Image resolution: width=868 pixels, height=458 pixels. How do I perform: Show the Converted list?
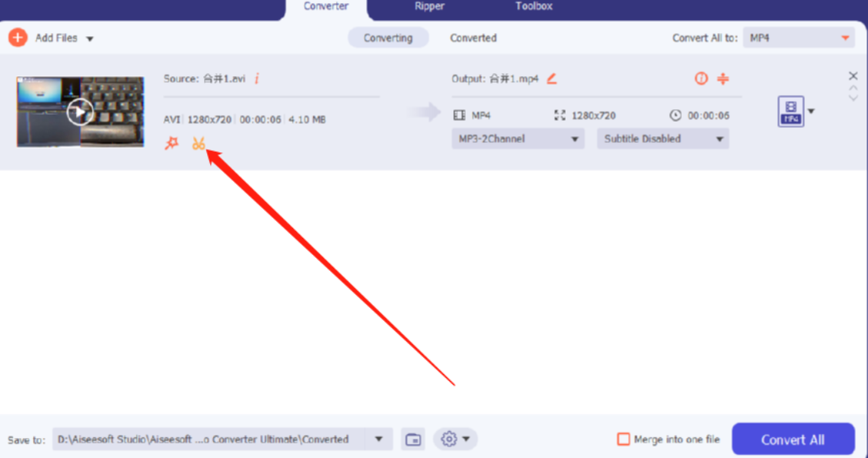[x=473, y=38]
